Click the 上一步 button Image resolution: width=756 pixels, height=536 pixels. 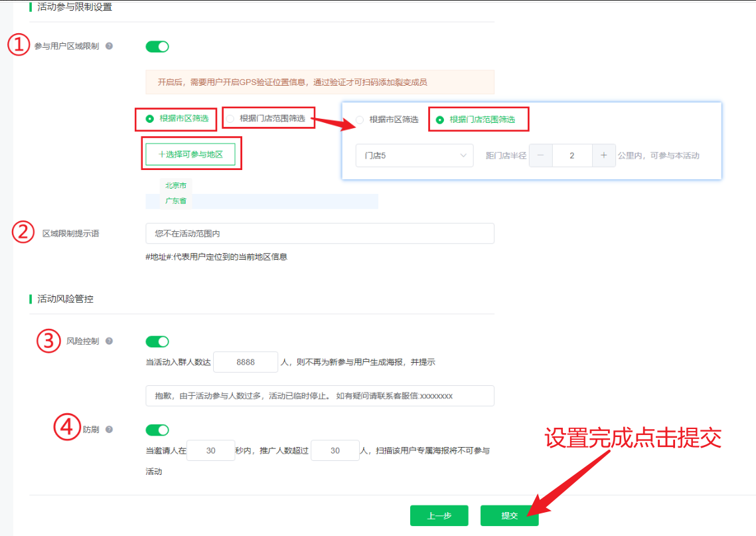pyautogui.click(x=439, y=515)
